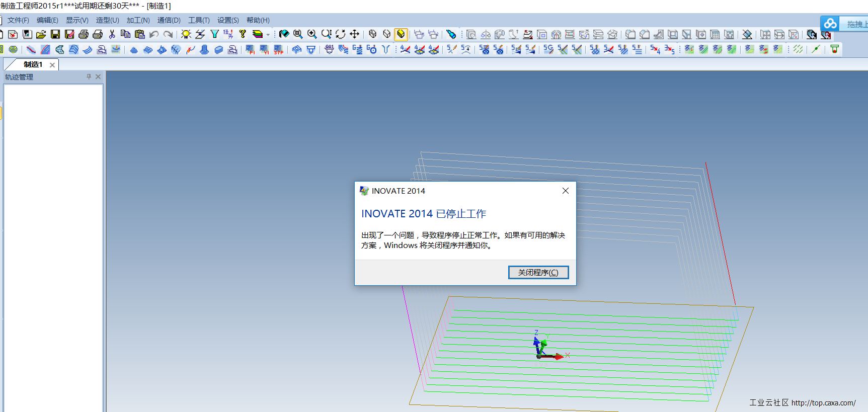Click the rotate view circular arrows icon

click(x=340, y=34)
